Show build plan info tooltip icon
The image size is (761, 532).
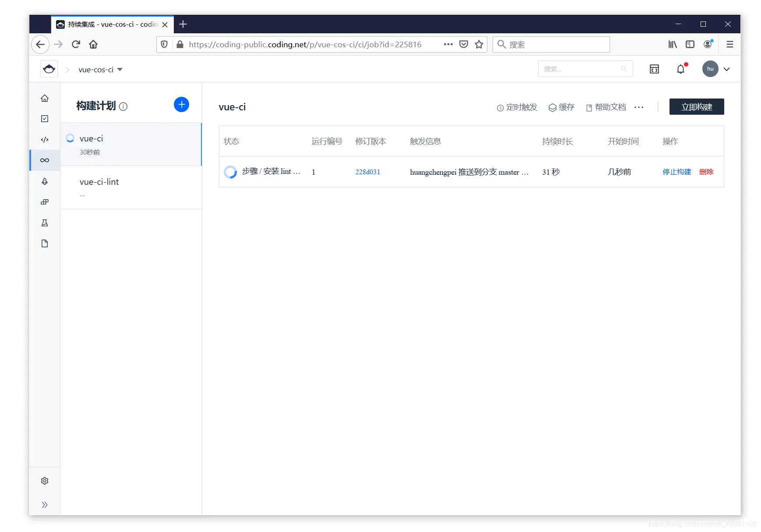[x=123, y=106]
